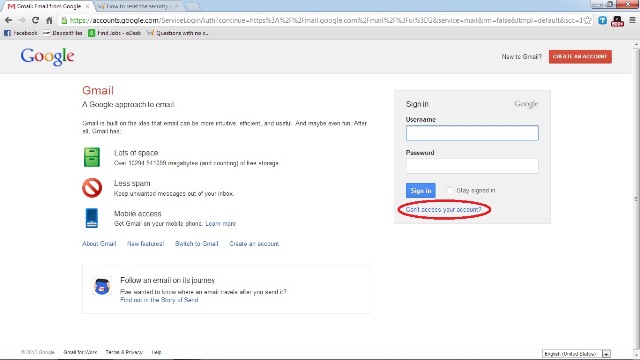Open the 'Questions with no c..' bookmark

tap(178, 33)
